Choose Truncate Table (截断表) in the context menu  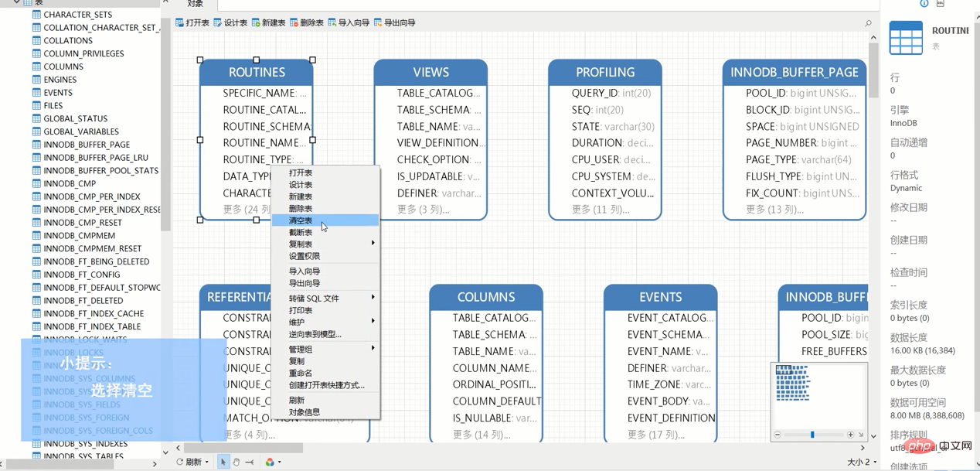tap(325, 232)
